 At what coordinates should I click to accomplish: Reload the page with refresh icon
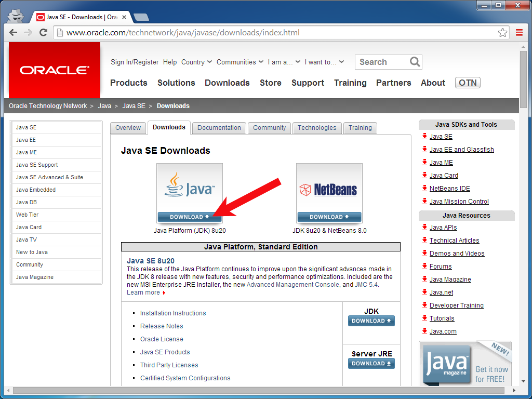pyautogui.click(x=43, y=33)
